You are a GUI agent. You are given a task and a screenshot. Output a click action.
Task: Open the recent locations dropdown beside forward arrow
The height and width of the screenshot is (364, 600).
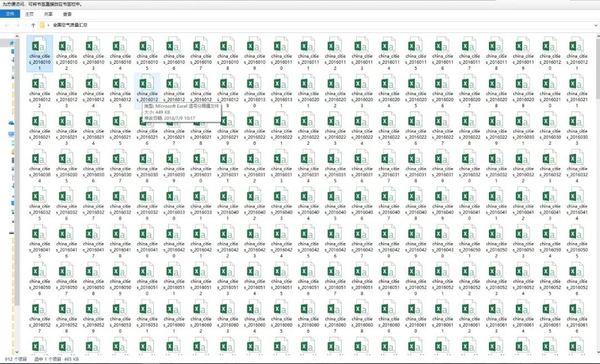point(25,25)
